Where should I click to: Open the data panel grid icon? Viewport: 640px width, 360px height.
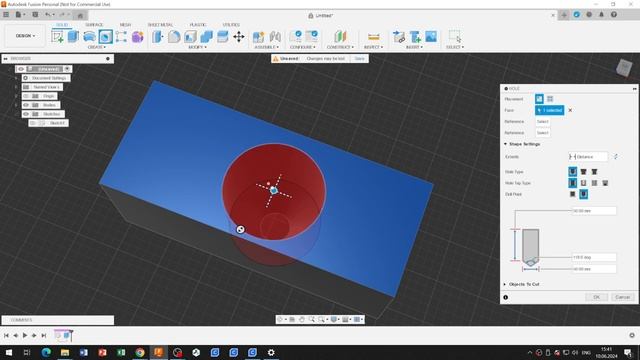tap(6, 15)
